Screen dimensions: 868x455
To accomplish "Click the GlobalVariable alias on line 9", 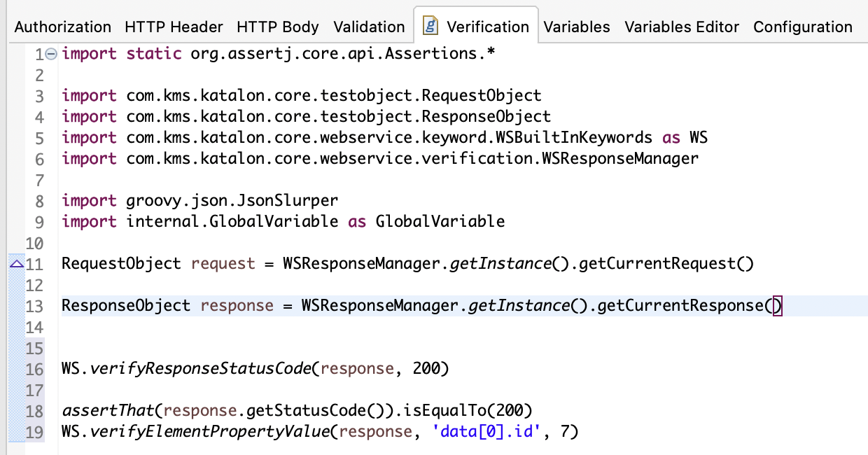I will [440, 222].
